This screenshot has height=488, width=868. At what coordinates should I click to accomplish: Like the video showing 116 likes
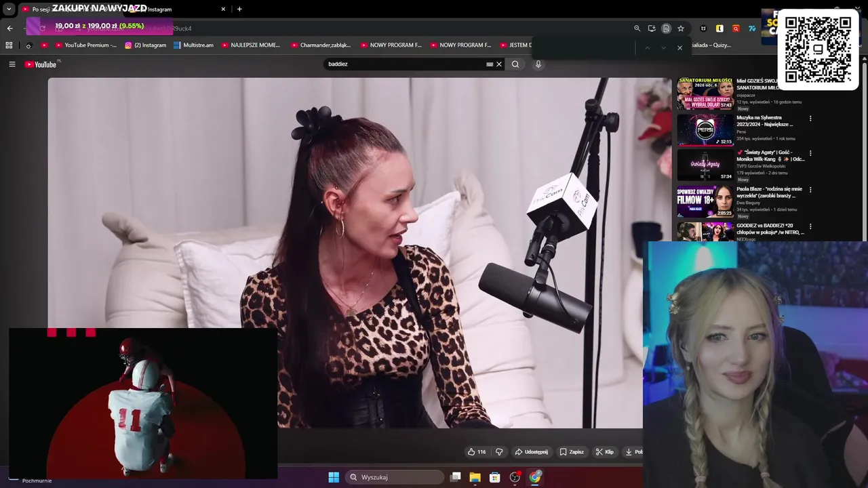point(477,452)
